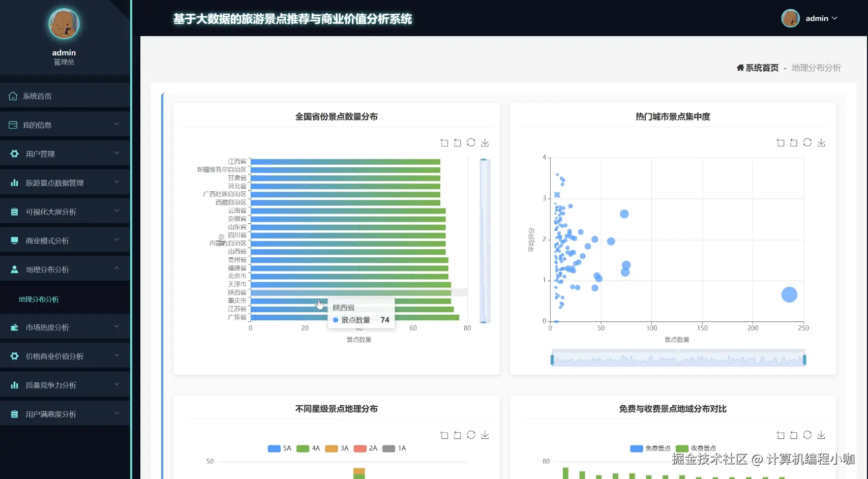Expand the 我的信息 menu
The height and width of the screenshot is (479, 868).
(65, 125)
